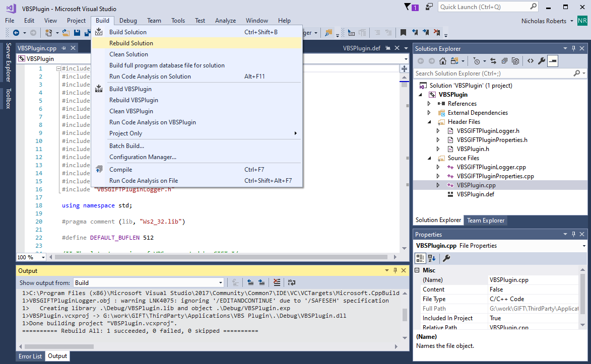Click the Output panel vertical scrollbar thumb
Viewport: 591px width, 364px height.
405,315
